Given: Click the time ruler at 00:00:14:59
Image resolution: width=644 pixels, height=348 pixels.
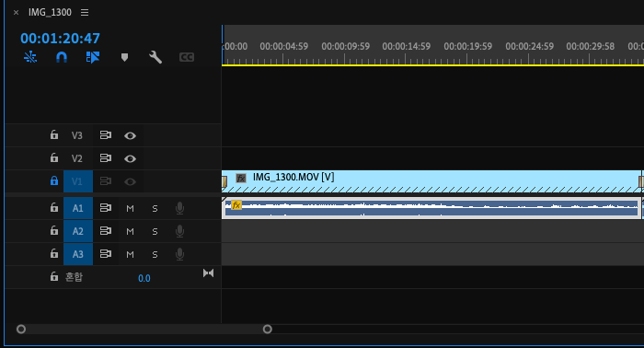Looking at the screenshot, I should pos(407,46).
